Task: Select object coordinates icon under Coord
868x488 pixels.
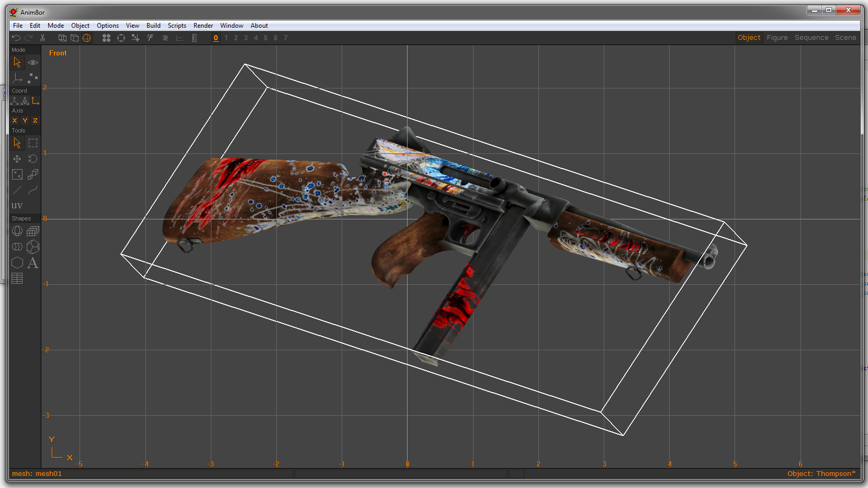Action: (x=25, y=101)
